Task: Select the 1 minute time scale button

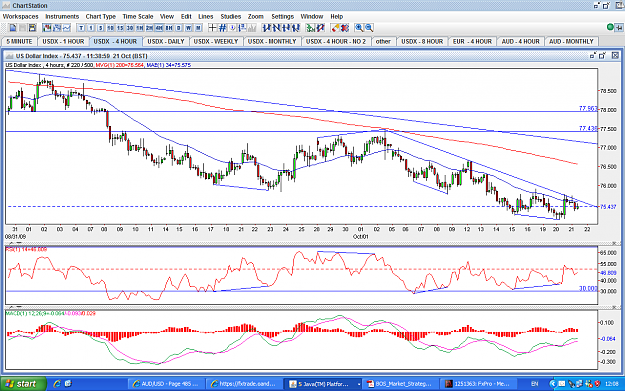Action: 91,28
